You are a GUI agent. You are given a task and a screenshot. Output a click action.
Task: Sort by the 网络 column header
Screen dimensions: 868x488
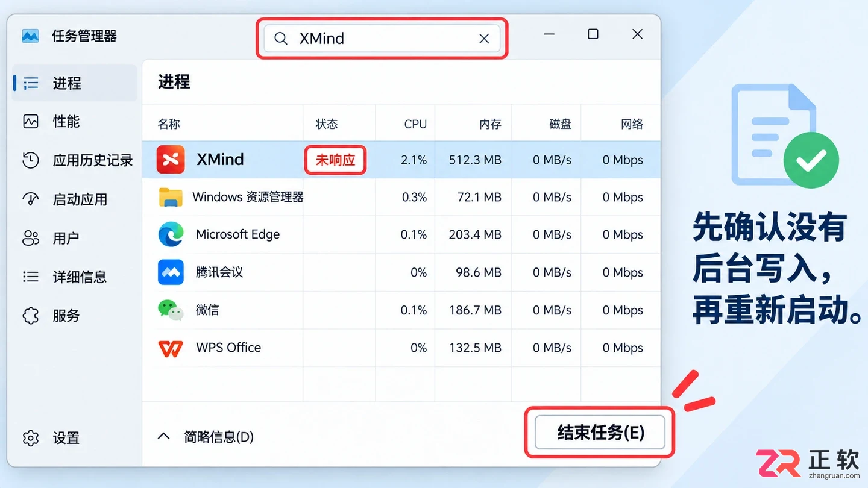632,124
